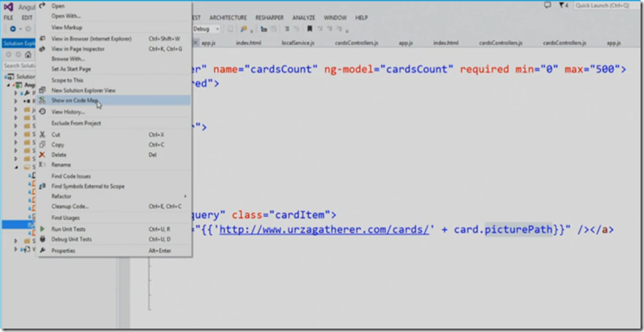Expand the Refactor submenu

click(114, 196)
